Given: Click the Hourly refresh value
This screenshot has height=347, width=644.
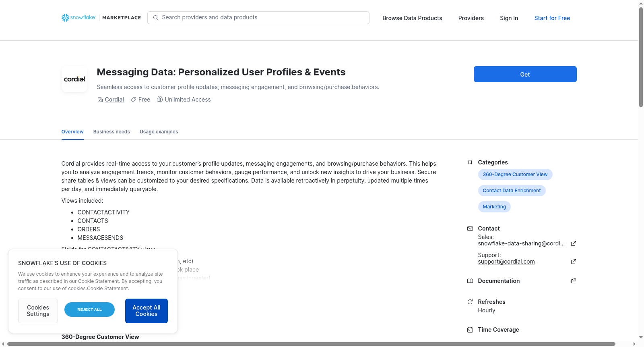Looking at the screenshot, I should (487, 310).
